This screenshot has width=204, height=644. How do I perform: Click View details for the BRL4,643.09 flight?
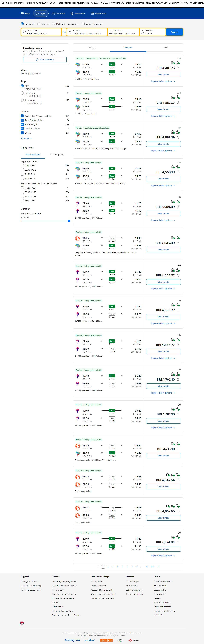point(163,250)
